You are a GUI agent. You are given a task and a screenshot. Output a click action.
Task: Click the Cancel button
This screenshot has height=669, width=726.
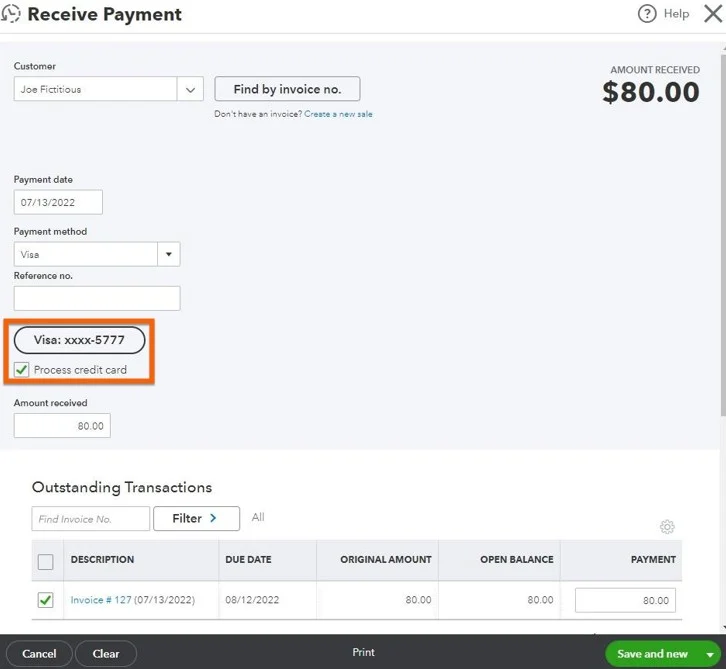(39, 654)
